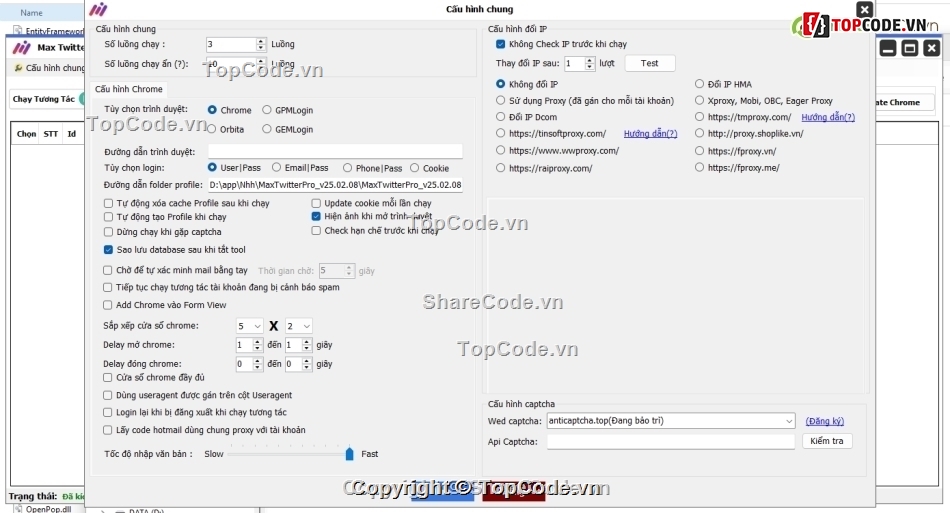
Task: Click the Api Captcha input field
Action: click(671, 442)
